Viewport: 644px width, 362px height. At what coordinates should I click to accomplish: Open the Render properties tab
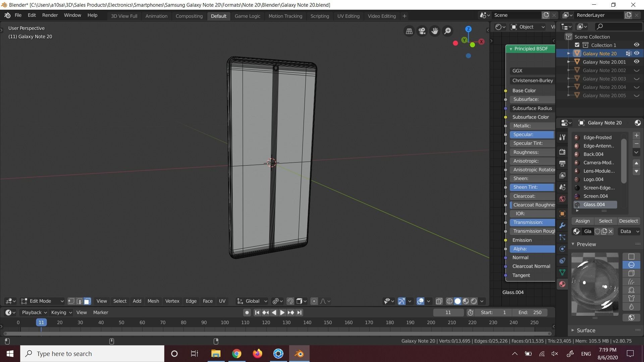(x=562, y=152)
